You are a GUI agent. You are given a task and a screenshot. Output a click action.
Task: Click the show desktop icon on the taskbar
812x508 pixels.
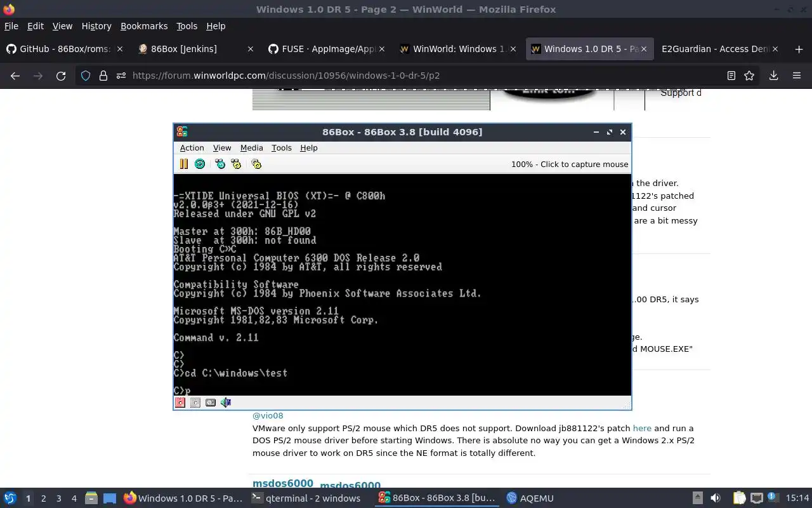(109, 498)
